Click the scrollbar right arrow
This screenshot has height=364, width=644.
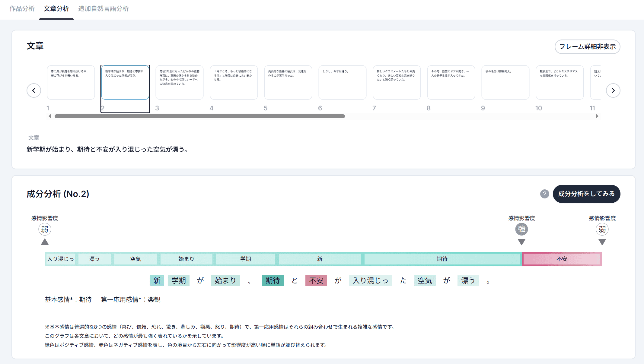point(597,116)
